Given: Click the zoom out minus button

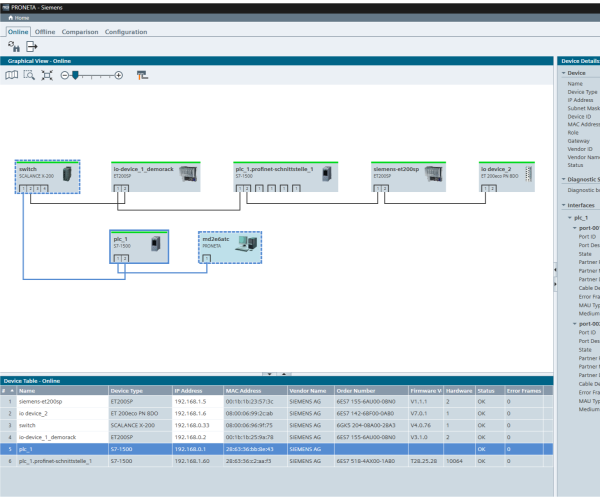Looking at the screenshot, I should point(64,75).
